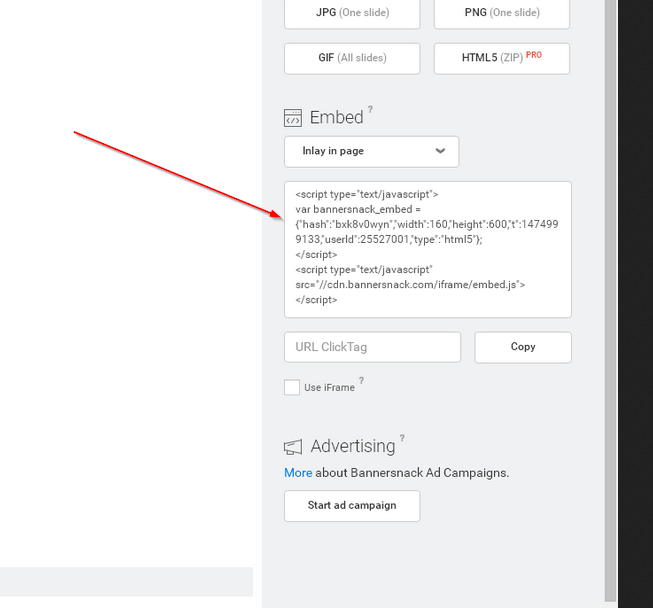Image resolution: width=653 pixels, height=608 pixels.
Task: Download HTML5 (ZIP) PRO export
Action: [x=502, y=58]
